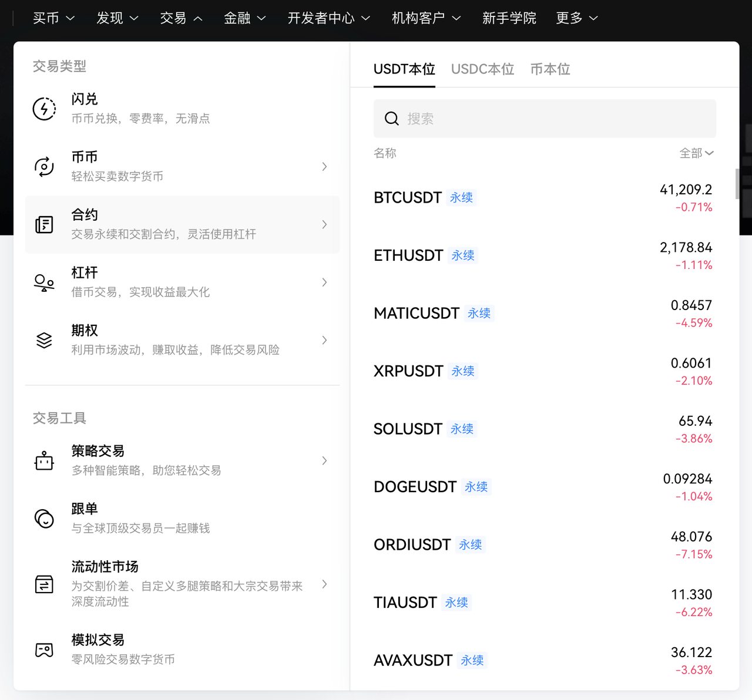Expand the 更多 navigation dropdown
This screenshot has height=700, width=752.
point(577,18)
